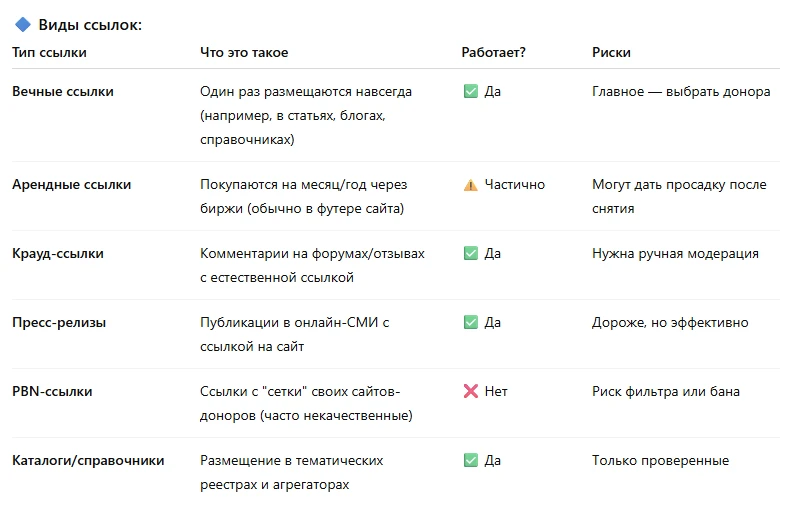The width and height of the screenshot is (788, 507).
Task: Select the Вечные ссылки row label
Action: click(63, 91)
